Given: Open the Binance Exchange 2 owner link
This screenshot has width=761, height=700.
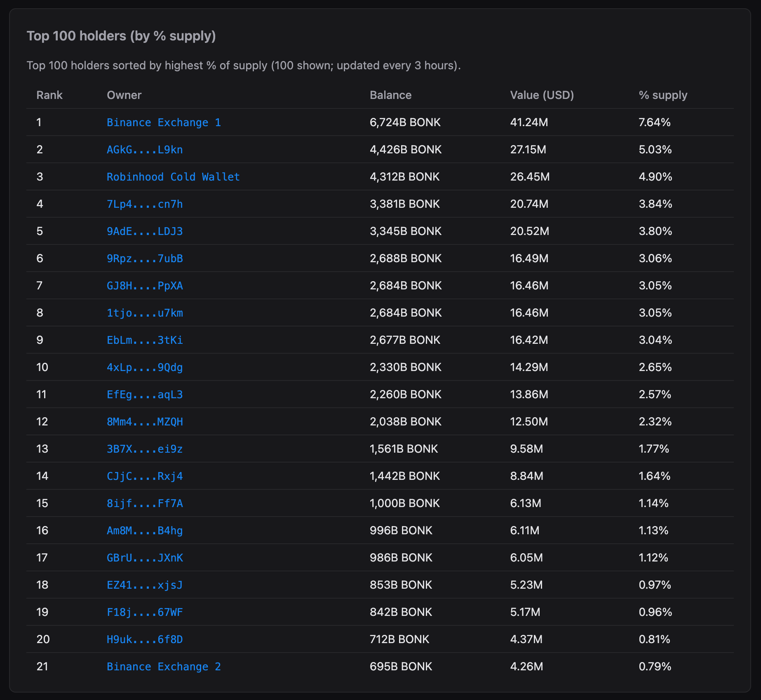Looking at the screenshot, I should click(x=164, y=667).
